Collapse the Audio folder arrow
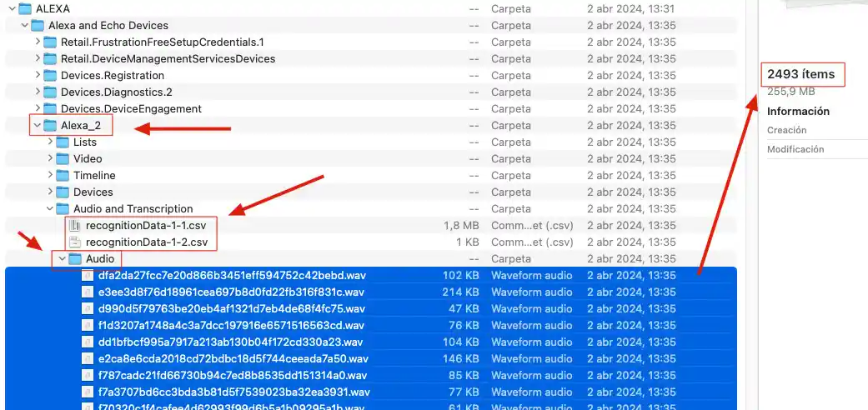The width and height of the screenshot is (868, 410). pos(62,258)
